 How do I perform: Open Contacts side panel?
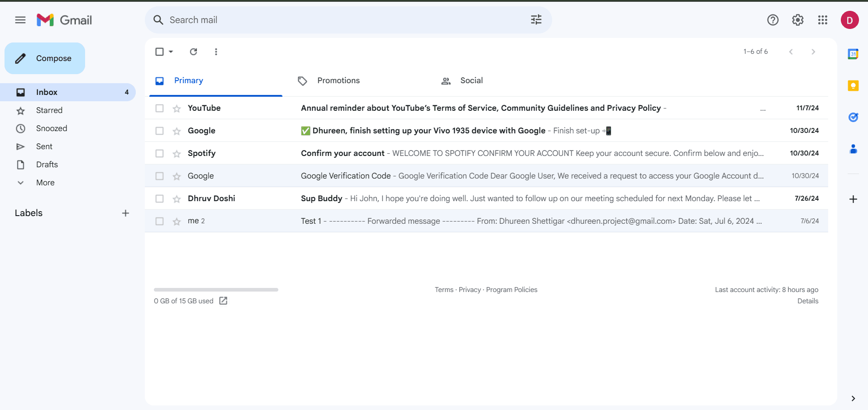(x=853, y=149)
